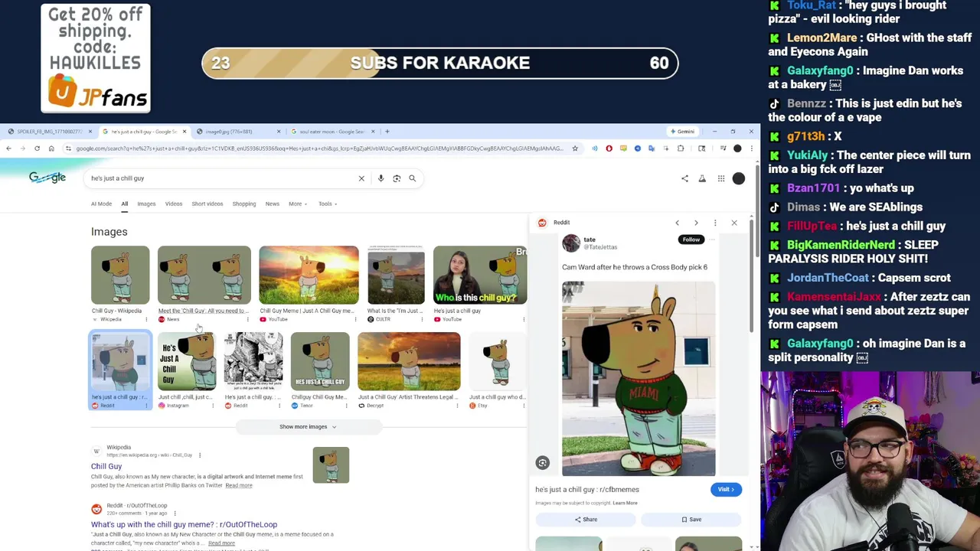Image resolution: width=980 pixels, height=551 pixels.
Task: Click the browser address bar URL
Action: coord(319,148)
